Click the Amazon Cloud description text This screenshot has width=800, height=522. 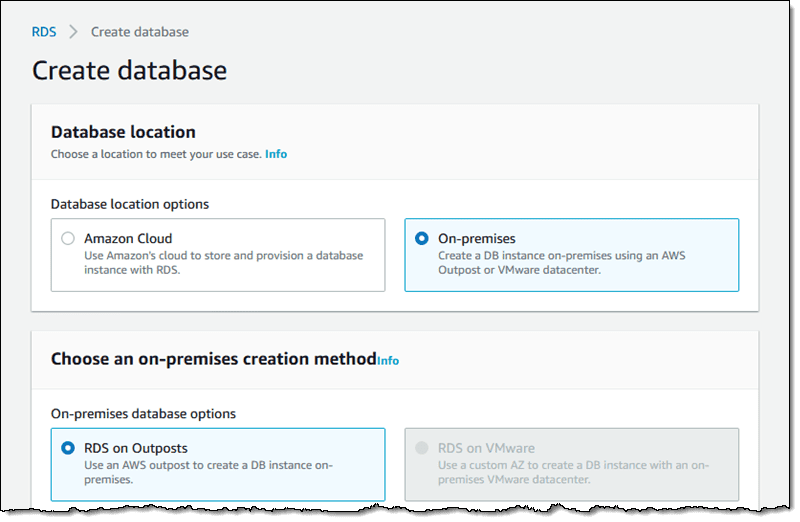click(x=223, y=263)
